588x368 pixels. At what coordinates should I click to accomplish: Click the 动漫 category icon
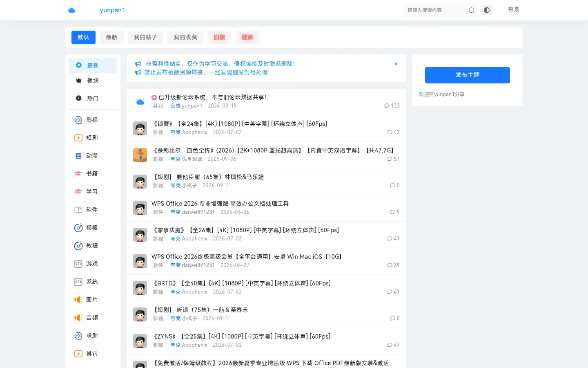pyautogui.click(x=78, y=156)
